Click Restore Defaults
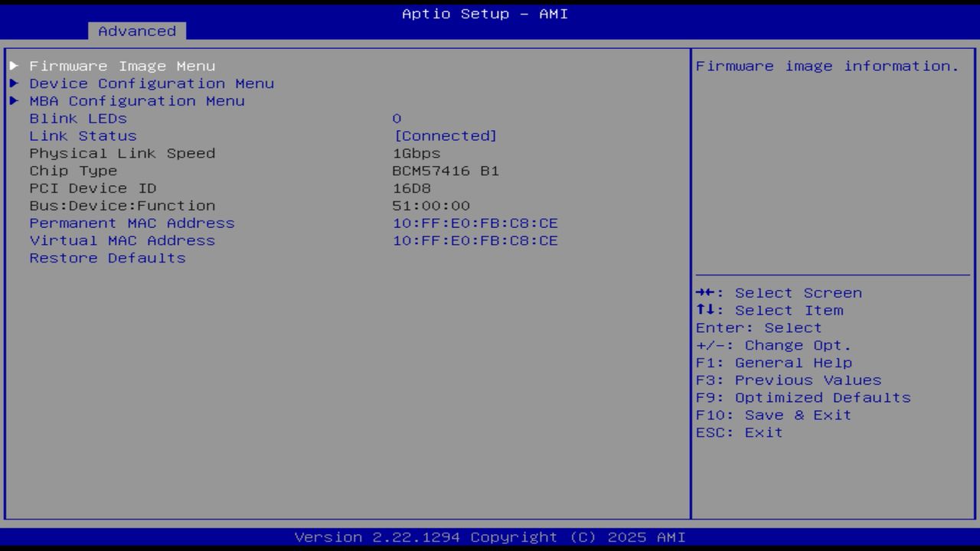This screenshot has height=551, width=980. [x=107, y=258]
